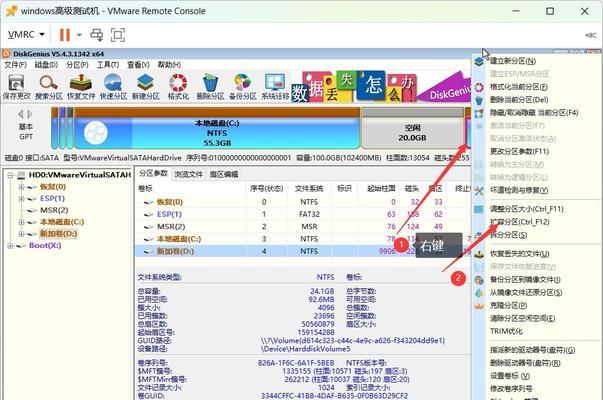
Task: Go to previous disk using the left arrow
Action: tap(21, 114)
